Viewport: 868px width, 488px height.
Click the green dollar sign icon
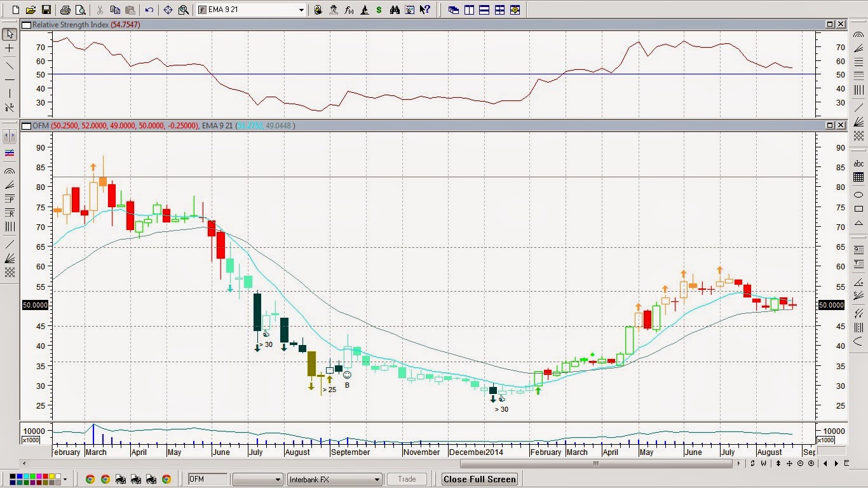click(379, 10)
